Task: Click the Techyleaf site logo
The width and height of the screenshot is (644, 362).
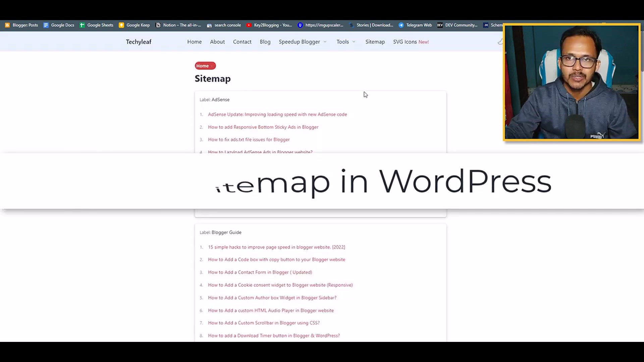Action: [139, 42]
